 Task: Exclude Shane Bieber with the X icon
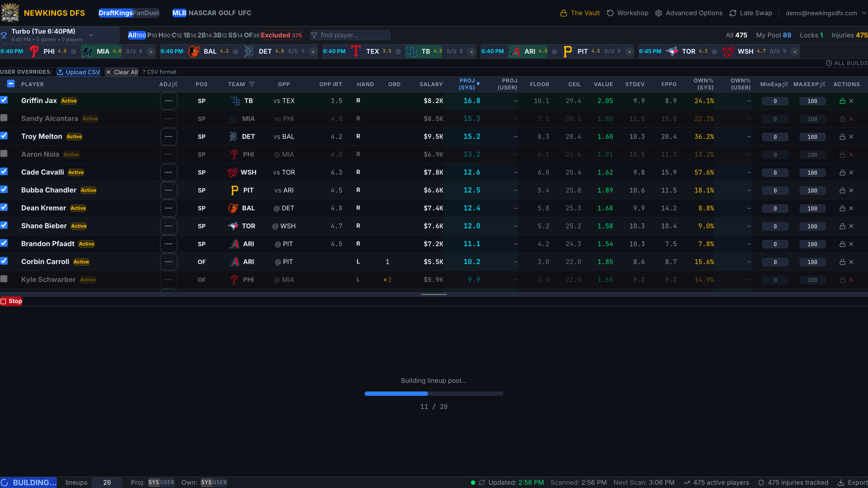tap(851, 226)
